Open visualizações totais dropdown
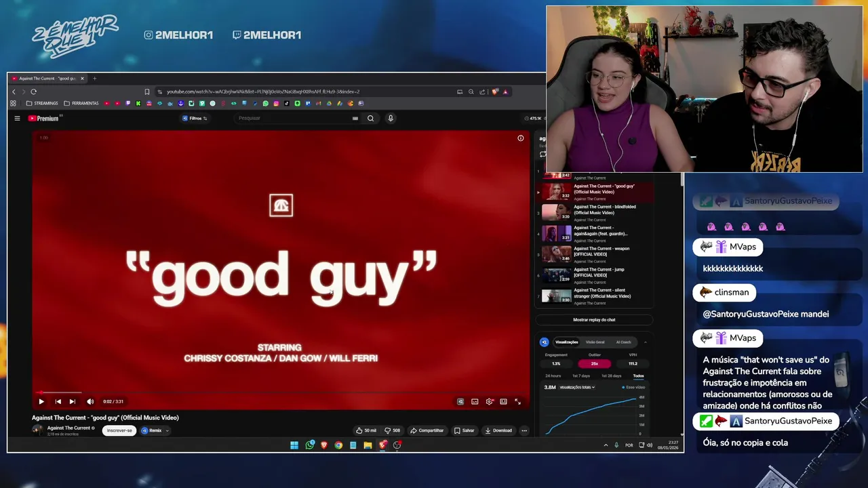This screenshot has width=868, height=488. point(577,387)
